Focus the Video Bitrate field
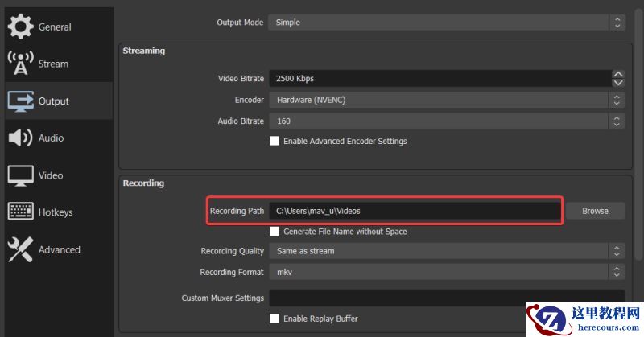This screenshot has width=644, height=337. click(440, 78)
